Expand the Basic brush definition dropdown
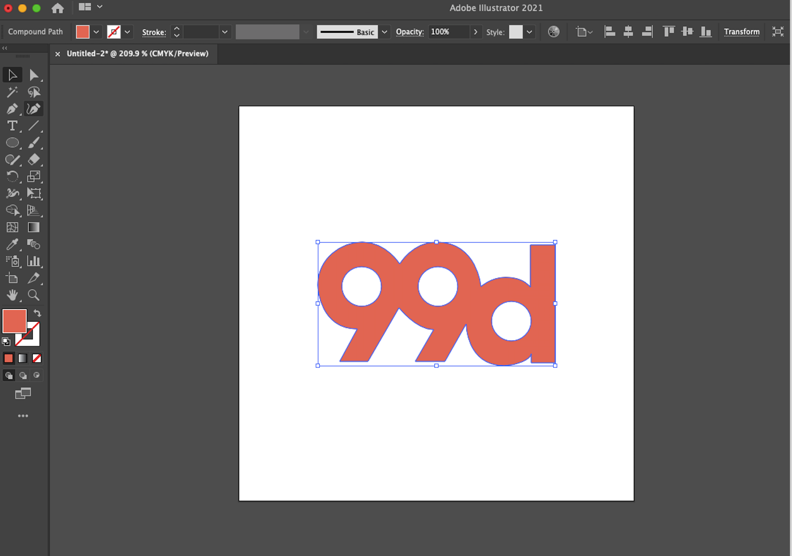Image resolution: width=792 pixels, height=556 pixels. click(384, 32)
